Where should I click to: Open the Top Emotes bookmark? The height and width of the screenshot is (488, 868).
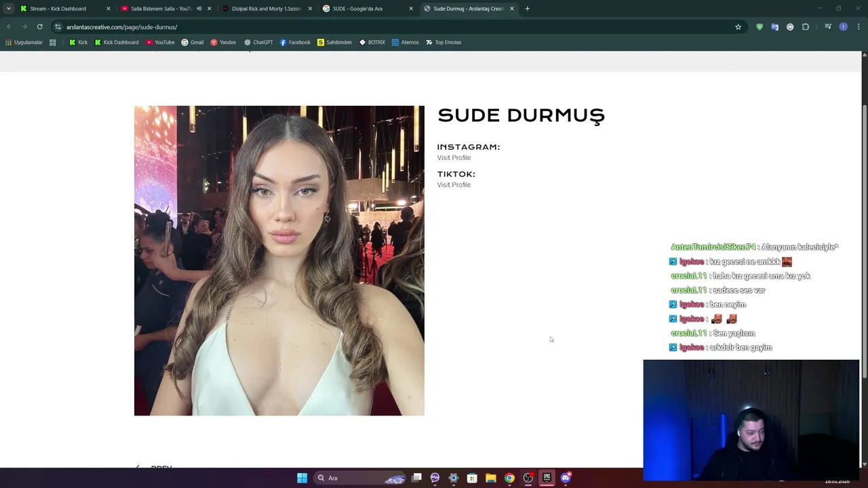pyautogui.click(x=443, y=42)
